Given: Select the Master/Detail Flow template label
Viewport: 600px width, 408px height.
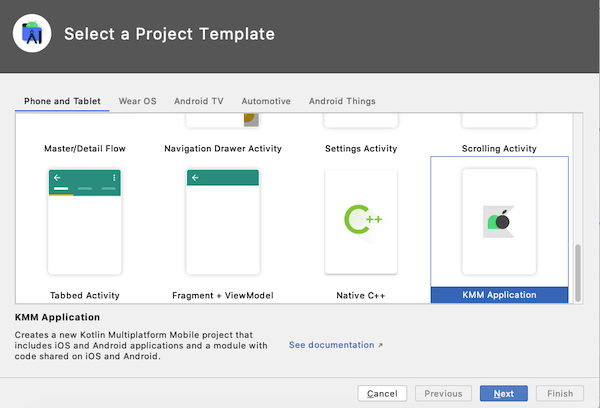Looking at the screenshot, I should pyautogui.click(x=85, y=149).
